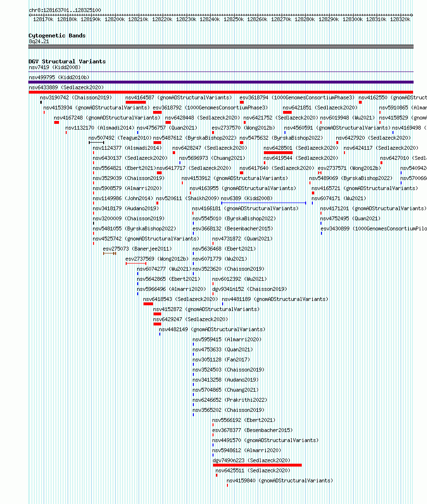
Task: Open nsv6417640 (Sedlazeck2020) variant
Action: pos(277,168)
